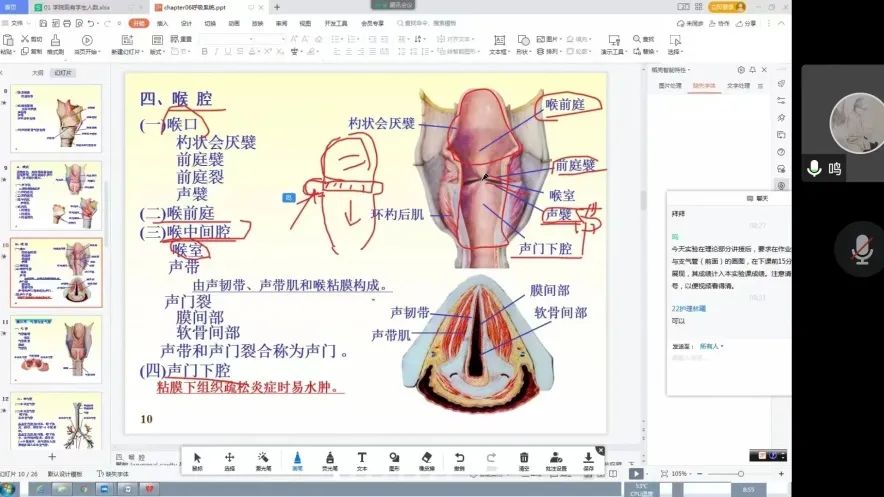Close the annotation toolbar
The image size is (884, 497).
600,450
